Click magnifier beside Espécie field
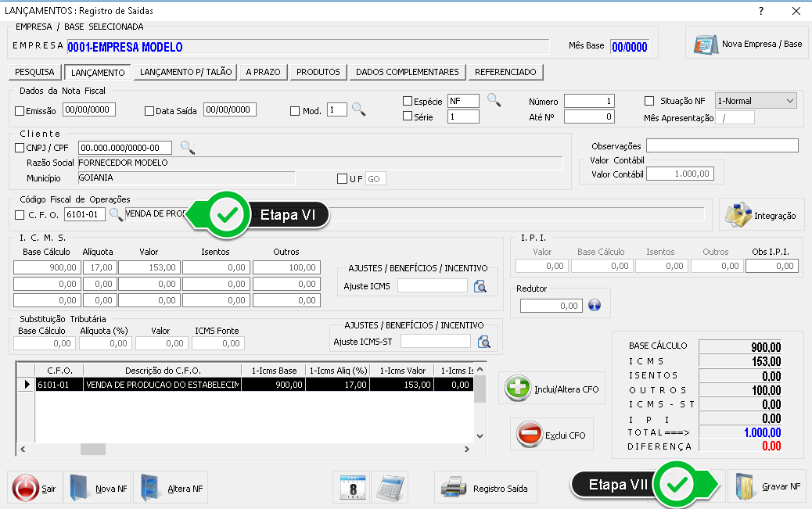This screenshot has height=509, width=812. (x=494, y=99)
